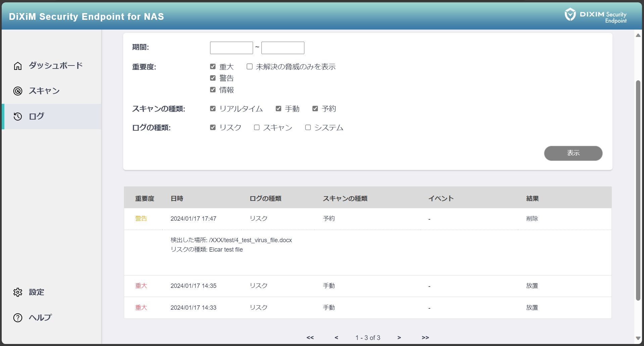This screenshot has height=346, width=644.
Task: Click the 放置 result in 14:35 row
Action: tap(532, 286)
